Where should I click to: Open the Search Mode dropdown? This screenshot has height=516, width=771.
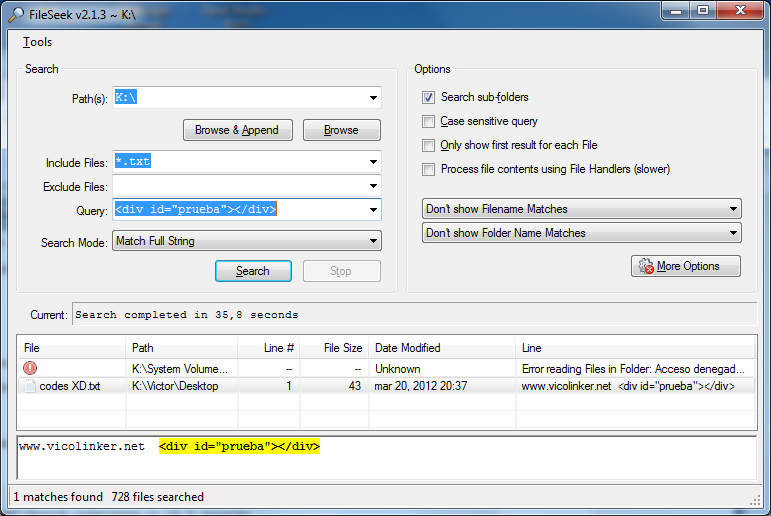[247, 241]
